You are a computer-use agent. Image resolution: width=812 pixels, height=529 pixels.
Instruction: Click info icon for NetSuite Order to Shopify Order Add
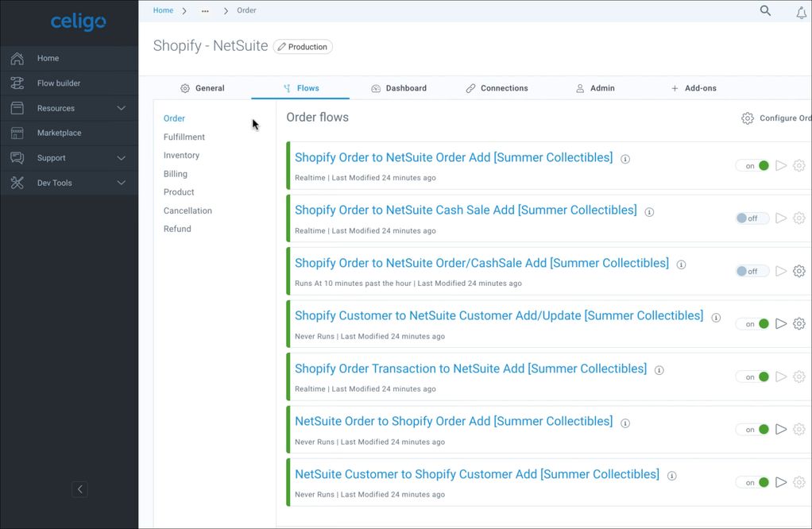[x=625, y=423]
